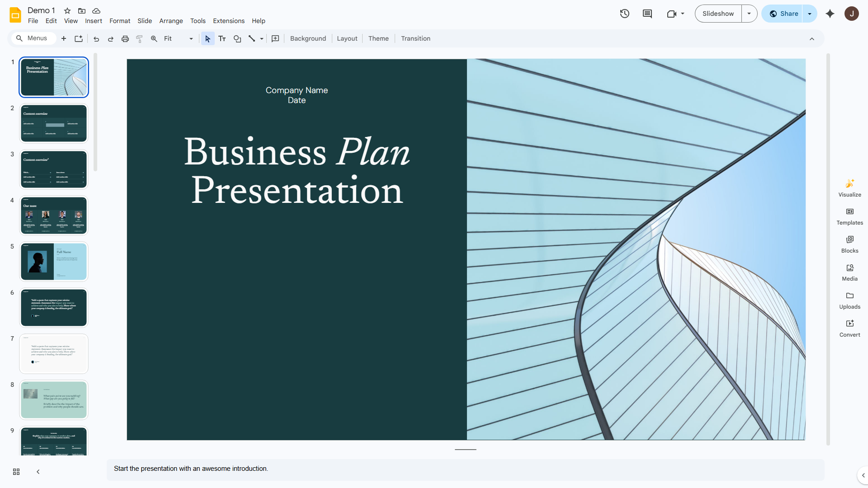
Task: Click the Print icon
Action: 125,38
